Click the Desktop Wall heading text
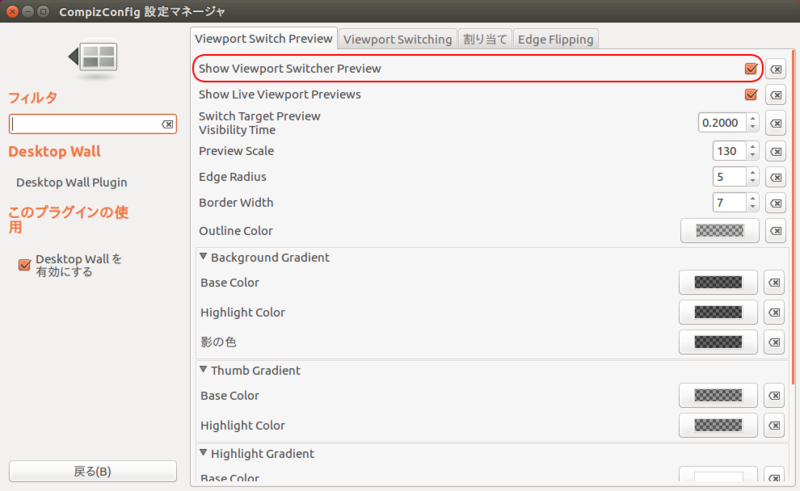 [x=54, y=152]
